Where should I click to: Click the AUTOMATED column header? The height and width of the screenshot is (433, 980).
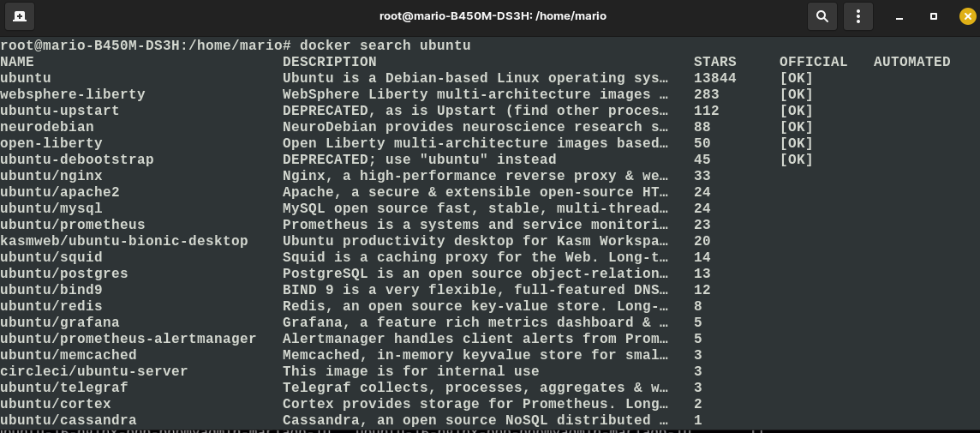(911, 62)
